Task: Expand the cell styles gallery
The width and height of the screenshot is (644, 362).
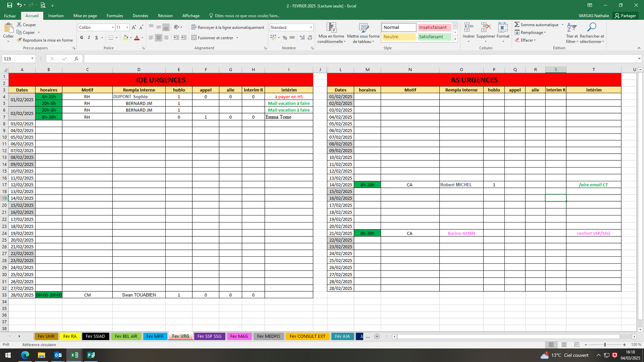Action: (x=455, y=40)
